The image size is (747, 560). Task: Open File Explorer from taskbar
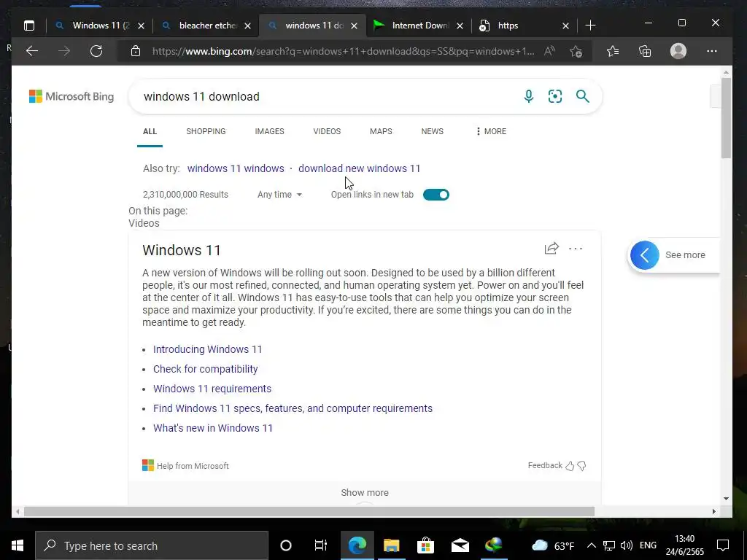(392, 545)
